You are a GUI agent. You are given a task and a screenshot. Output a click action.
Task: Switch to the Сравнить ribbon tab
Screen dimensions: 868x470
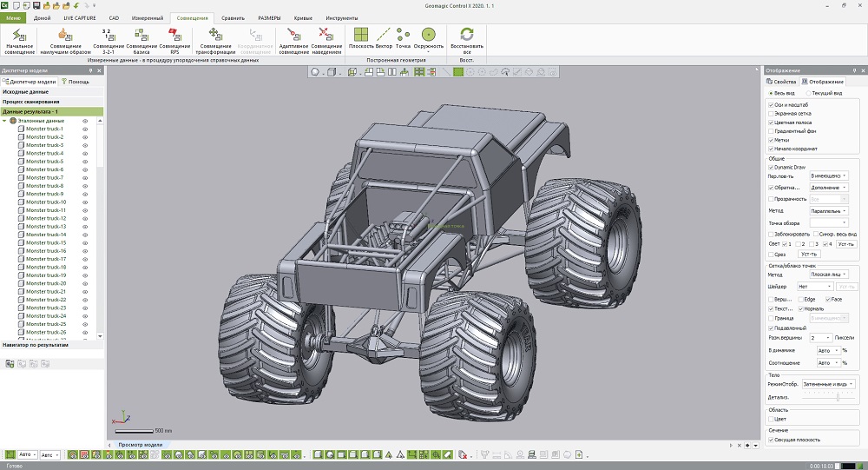(233, 17)
